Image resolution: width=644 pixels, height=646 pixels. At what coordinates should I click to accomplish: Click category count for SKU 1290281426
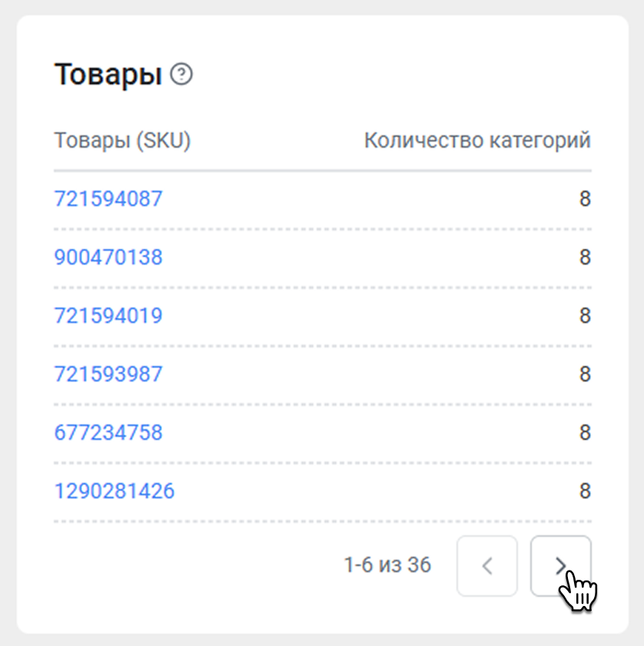585,491
